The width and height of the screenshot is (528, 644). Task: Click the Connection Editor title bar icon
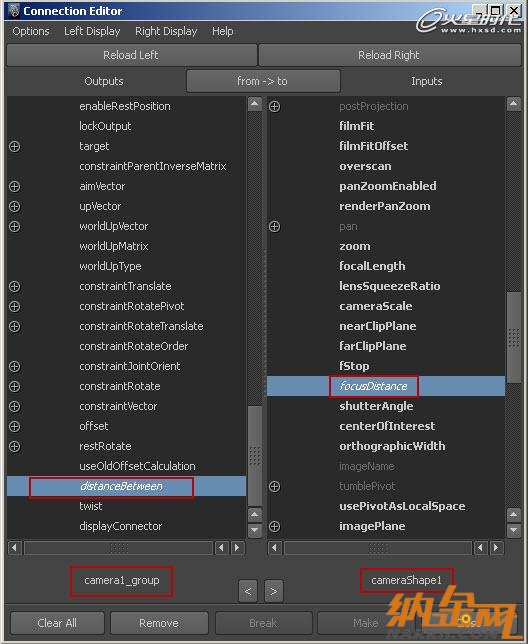point(14,11)
